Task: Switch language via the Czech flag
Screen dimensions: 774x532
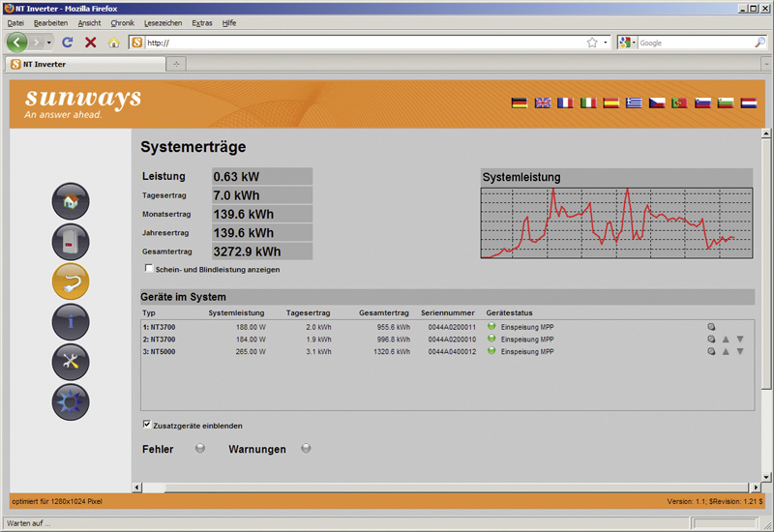Action: tap(657, 103)
